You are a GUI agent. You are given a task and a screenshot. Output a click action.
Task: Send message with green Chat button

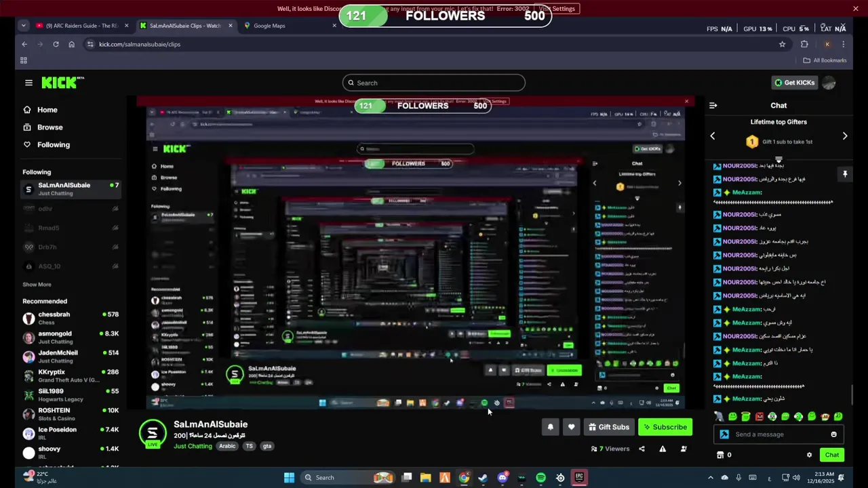831,455
